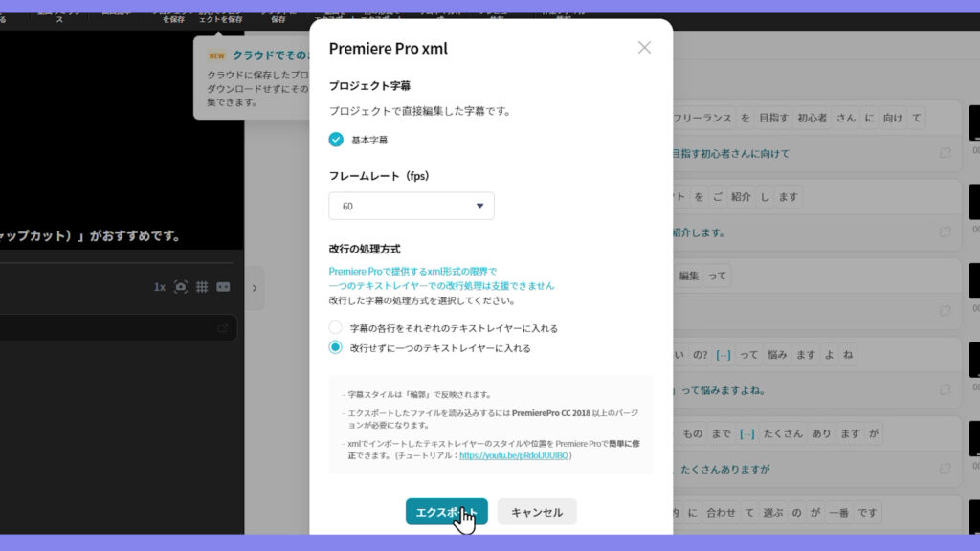This screenshot has width=980, height=551.
Task: Click the copy icon beside たくさんありますが
Action: (945, 469)
